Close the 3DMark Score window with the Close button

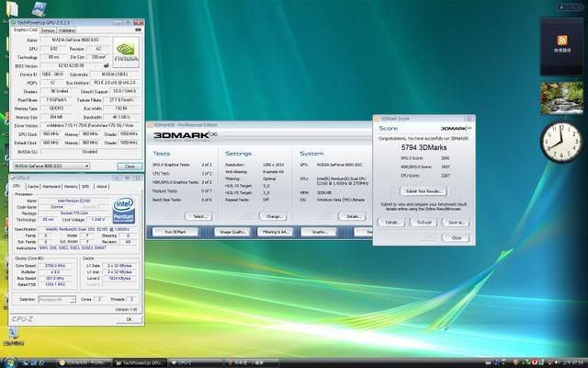pos(456,238)
